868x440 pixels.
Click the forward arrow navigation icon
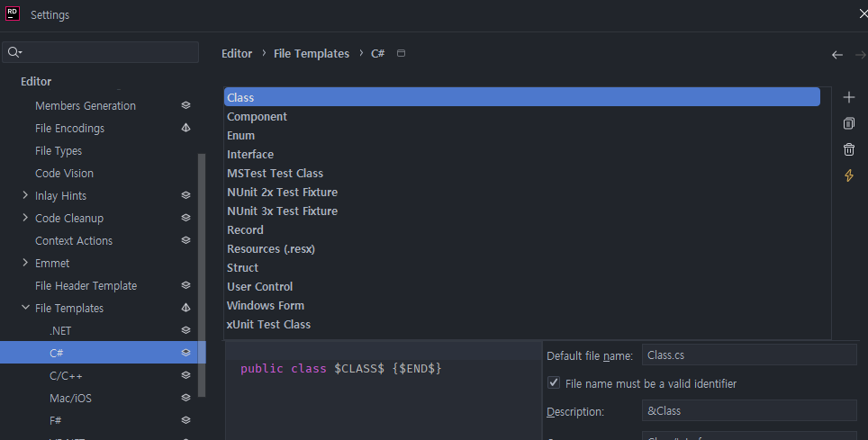pos(861,55)
